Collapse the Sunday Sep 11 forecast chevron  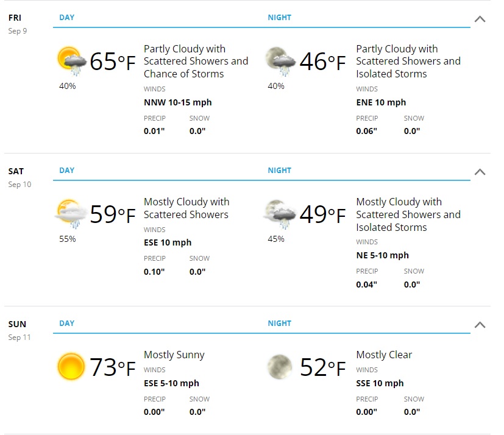coord(480,325)
